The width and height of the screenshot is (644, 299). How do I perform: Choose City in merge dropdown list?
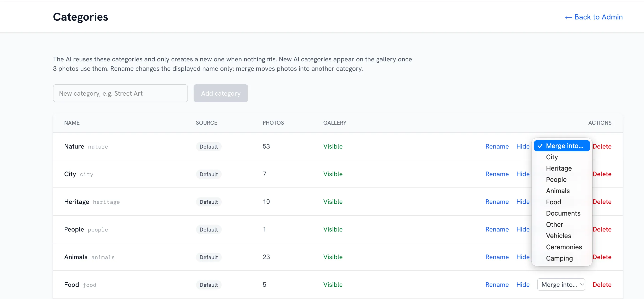click(x=562, y=157)
